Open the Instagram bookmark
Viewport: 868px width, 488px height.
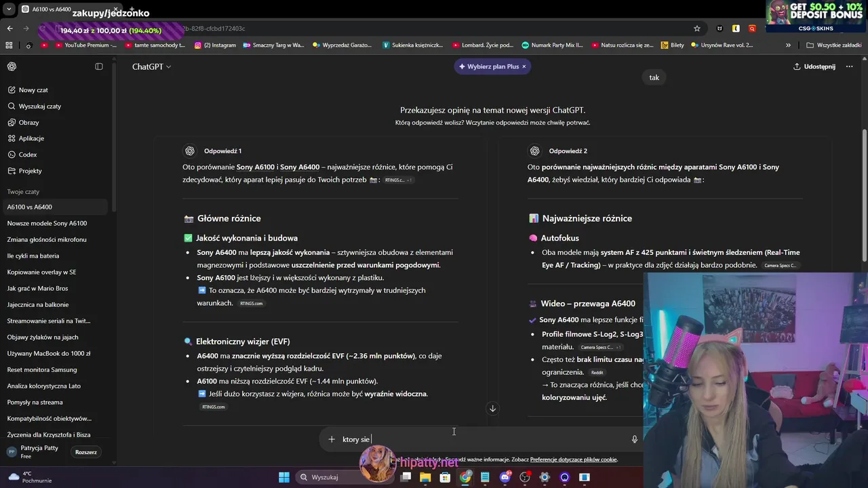pos(215,45)
